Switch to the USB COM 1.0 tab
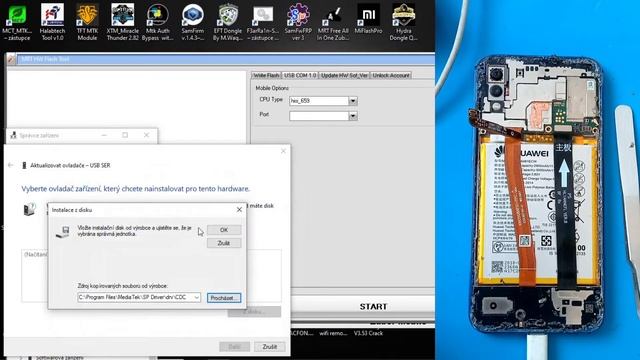The height and width of the screenshot is (360, 640). tap(300, 75)
